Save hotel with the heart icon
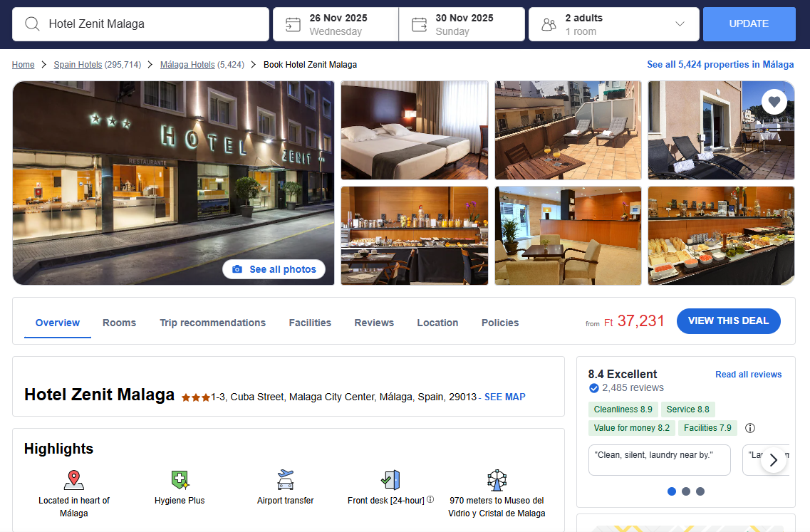Image resolution: width=810 pixels, height=532 pixels. pos(774,102)
